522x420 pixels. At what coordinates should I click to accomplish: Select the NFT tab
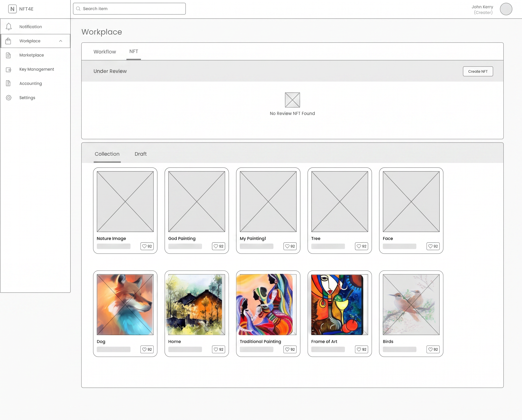[133, 52]
